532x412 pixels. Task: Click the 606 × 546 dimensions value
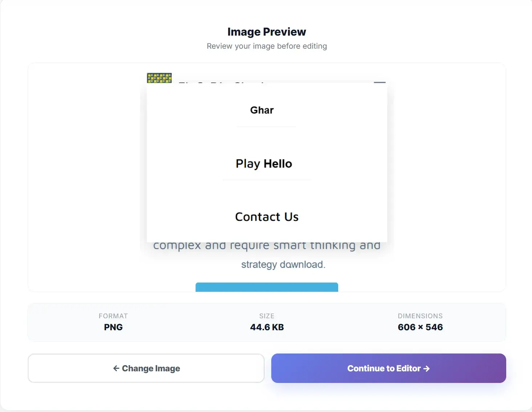(x=420, y=327)
